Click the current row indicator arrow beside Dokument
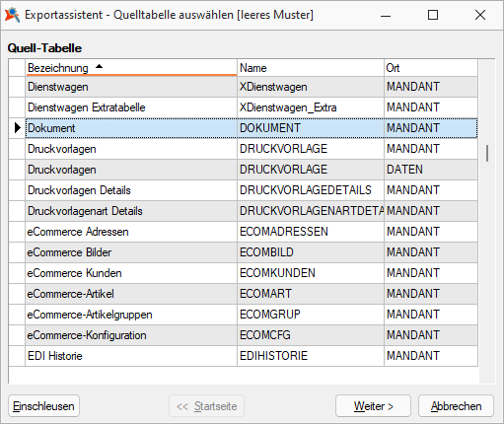The image size is (504, 424). coord(17,128)
